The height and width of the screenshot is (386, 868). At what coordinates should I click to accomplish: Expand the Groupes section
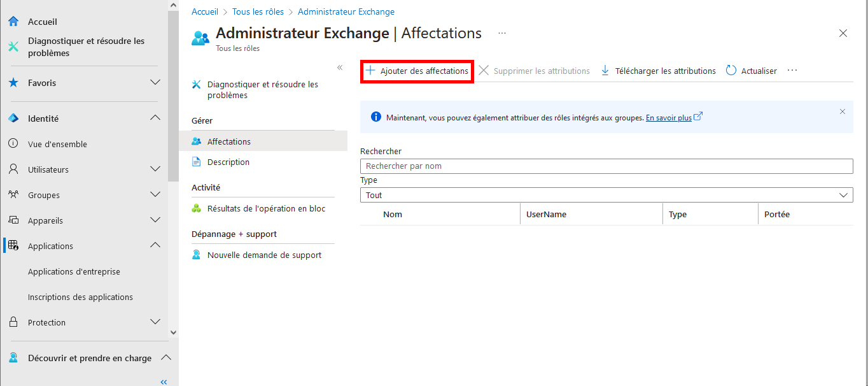point(155,194)
